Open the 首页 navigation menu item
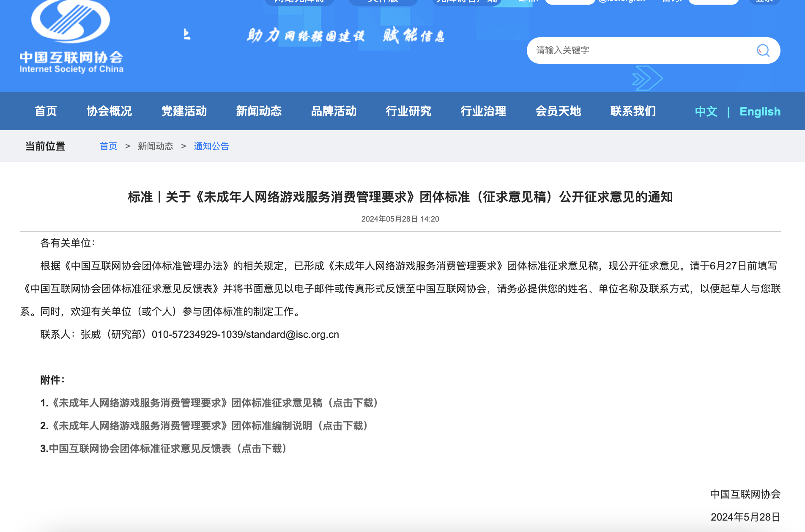Screen dimensions: 805x532 tap(46, 111)
